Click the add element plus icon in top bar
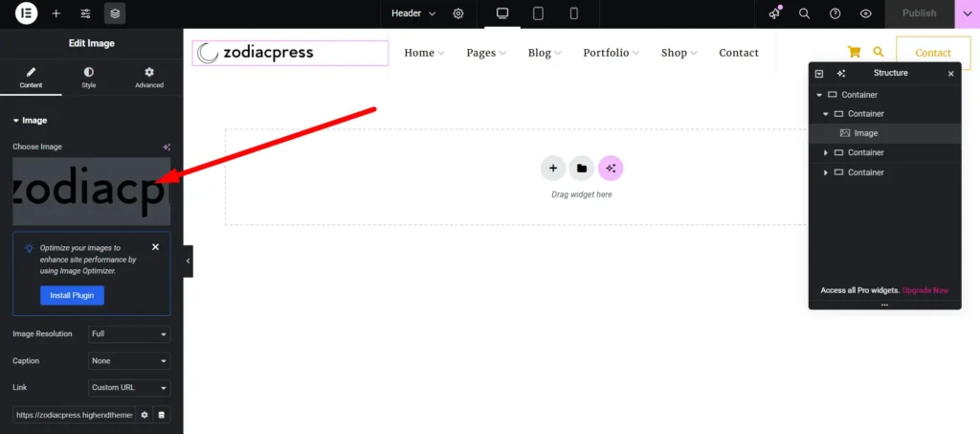 56,13
